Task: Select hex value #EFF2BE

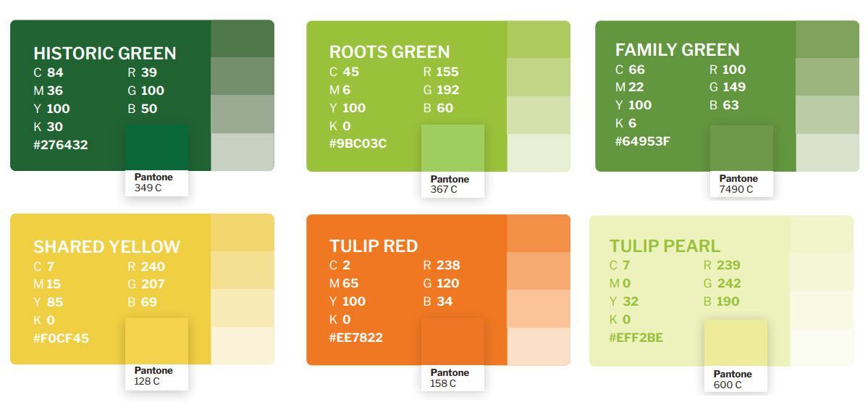Action: click(x=636, y=338)
